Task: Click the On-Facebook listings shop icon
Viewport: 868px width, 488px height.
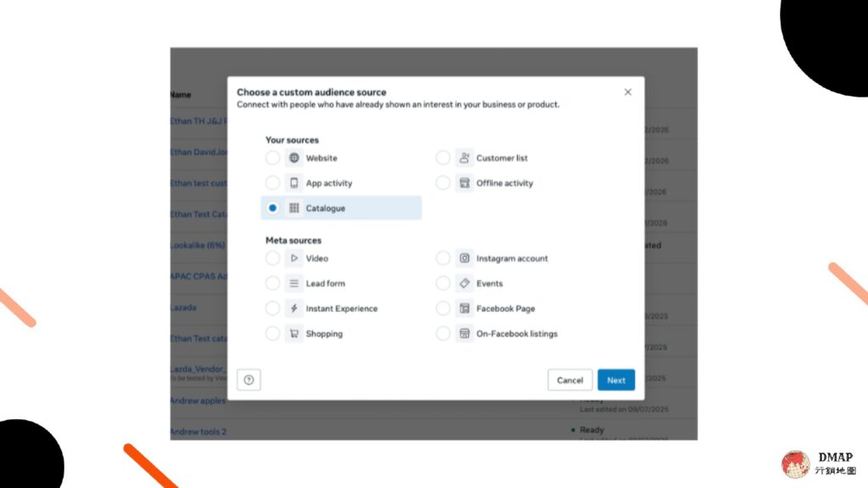Action: pos(465,334)
